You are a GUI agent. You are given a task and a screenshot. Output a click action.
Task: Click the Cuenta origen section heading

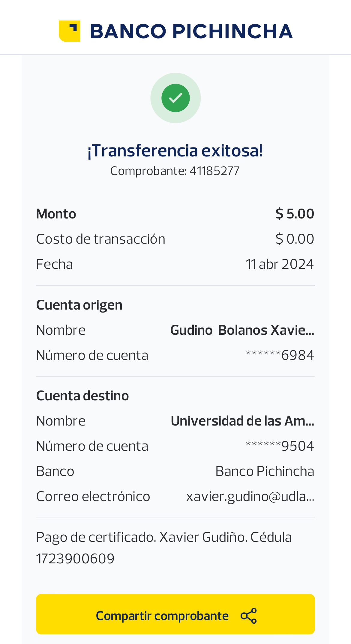79,305
